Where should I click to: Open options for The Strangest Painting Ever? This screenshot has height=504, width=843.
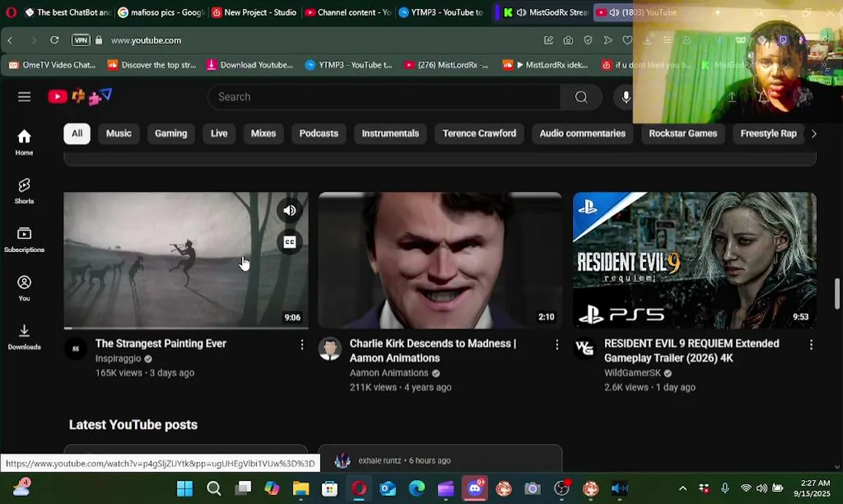click(302, 344)
